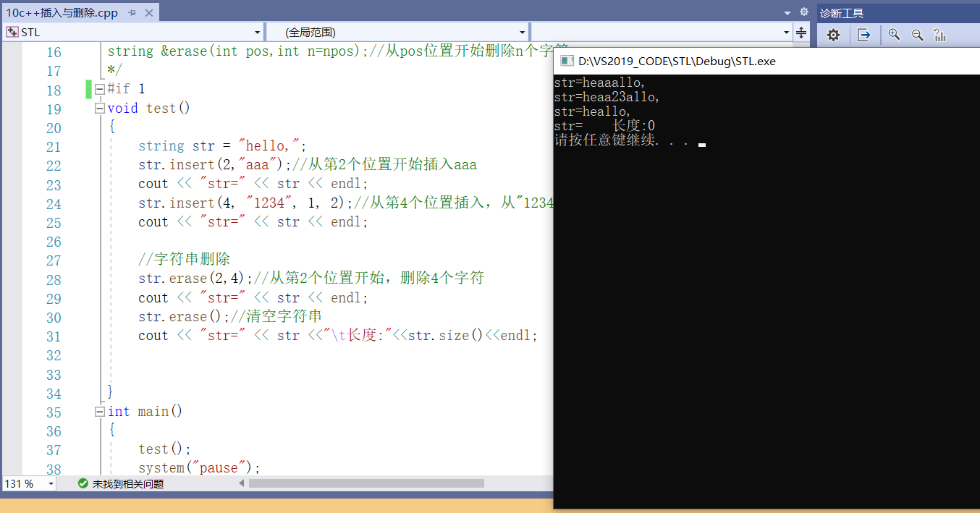This screenshot has width=980, height=513.
Task: Click the green check no-issues icon
Action: coord(83,483)
